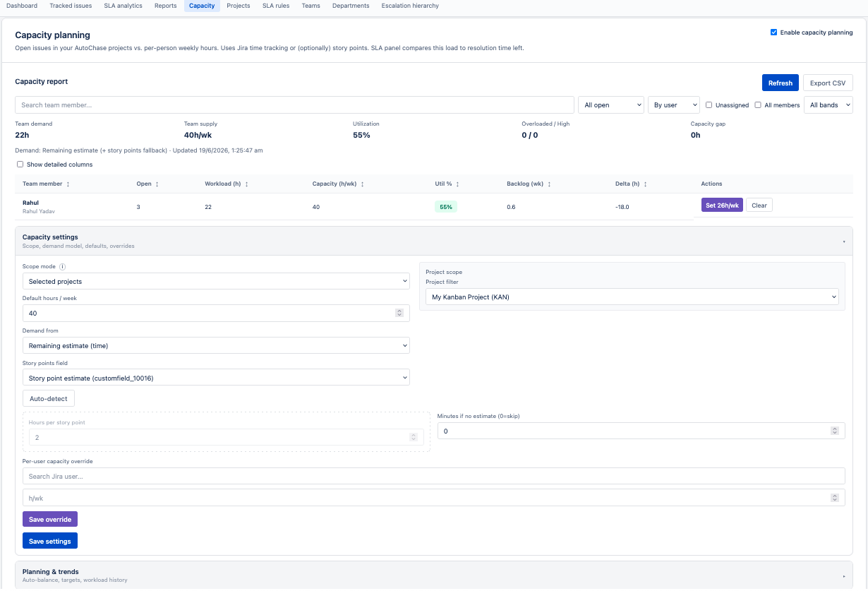
Task: Enable Show detailed columns
Action: 20,165
